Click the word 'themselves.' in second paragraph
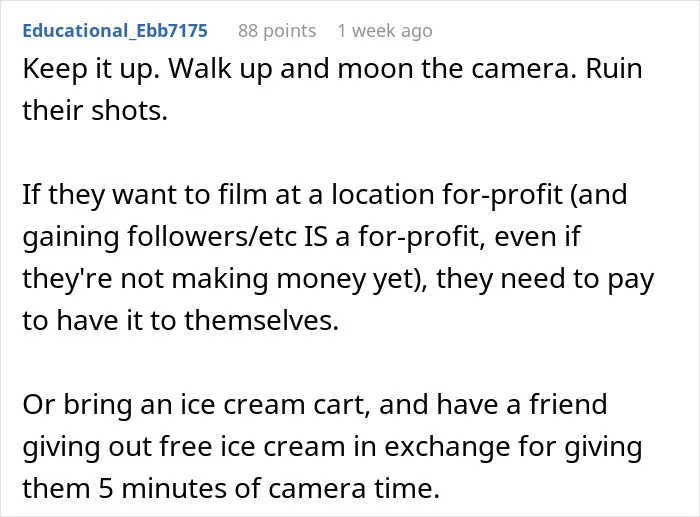Viewport: 700px width, 517px height. [x=262, y=320]
